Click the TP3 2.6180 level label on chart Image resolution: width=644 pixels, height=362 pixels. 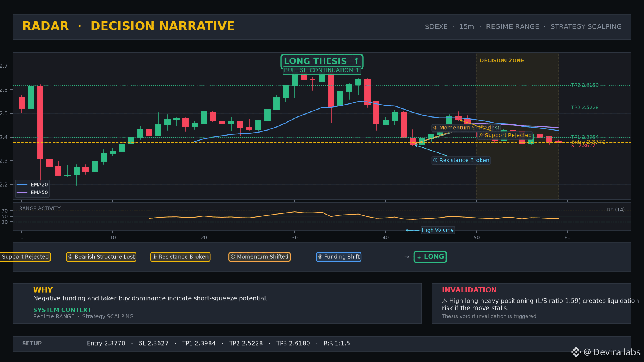click(585, 85)
